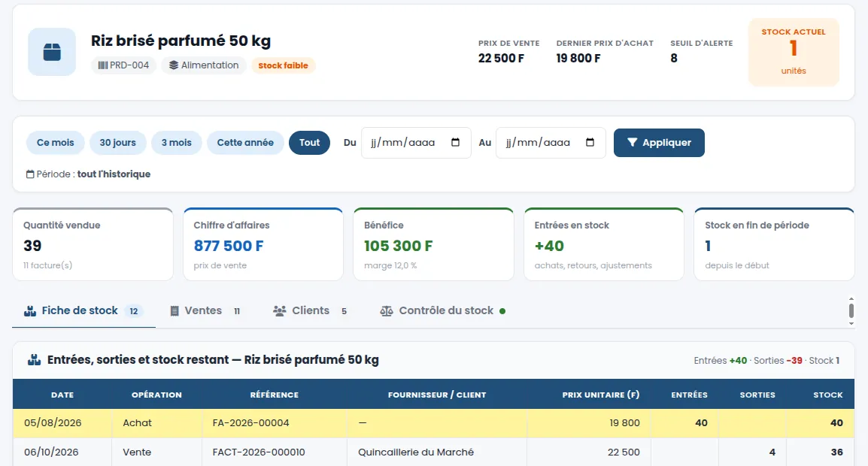This screenshot has width=868, height=466.
Task: Click the layers icon beside Alimentation
Action: pyautogui.click(x=174, y=65)
